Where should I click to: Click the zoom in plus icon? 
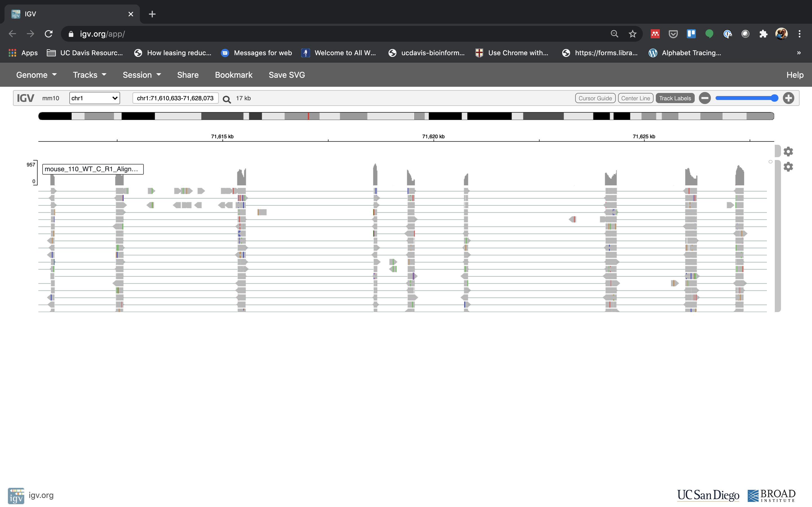coord(788,98)
